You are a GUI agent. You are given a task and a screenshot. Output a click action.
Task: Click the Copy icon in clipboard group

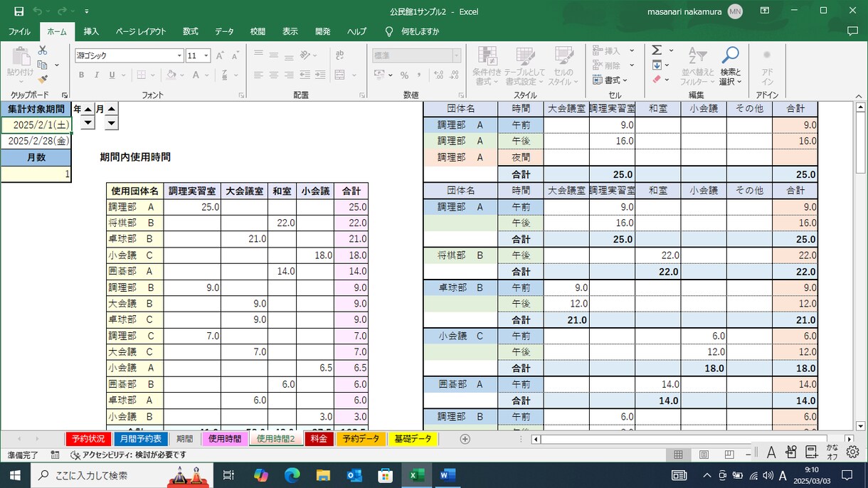(x=43, y=65)
